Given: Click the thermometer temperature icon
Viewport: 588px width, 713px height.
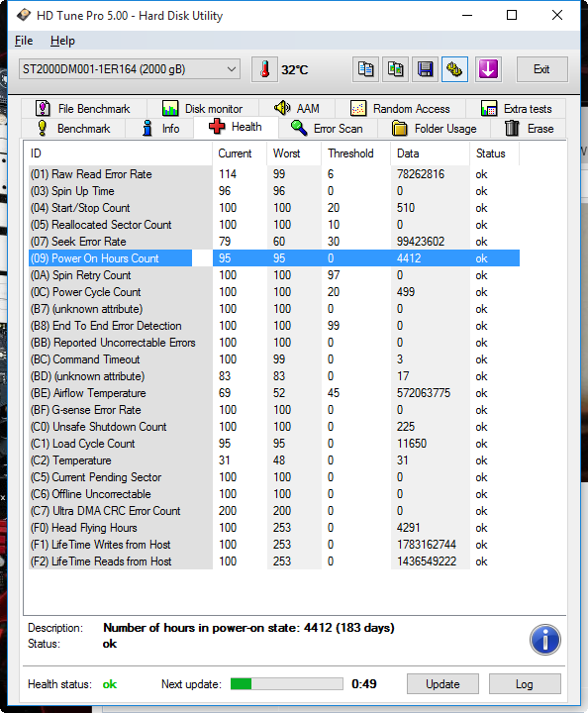Looking at the screenshot, I should (265, 69).
